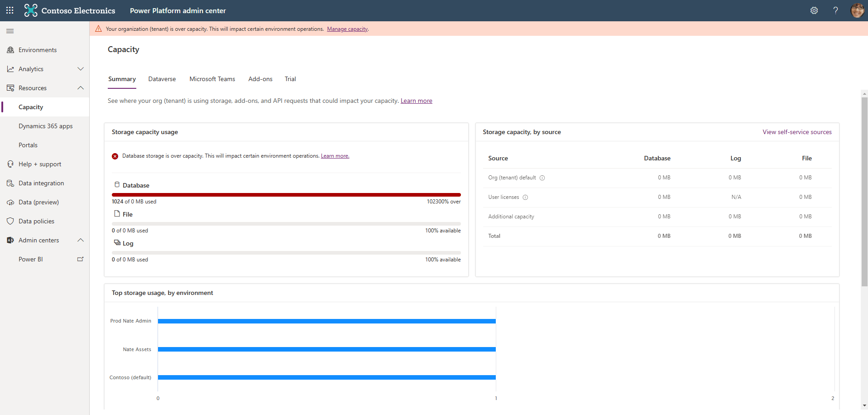The height and width of the screenshot is (415, 868).
Task: Click the Source column header
Action: coord(498,158)
